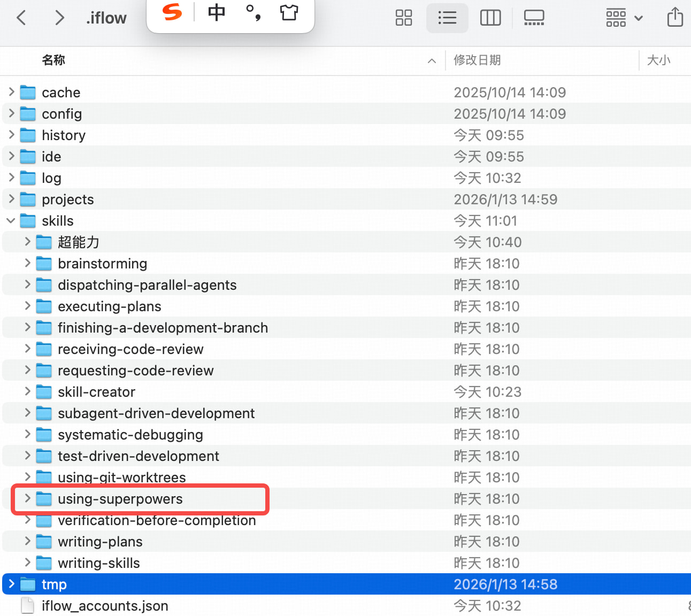Switch to gallery view

point(533,18)
